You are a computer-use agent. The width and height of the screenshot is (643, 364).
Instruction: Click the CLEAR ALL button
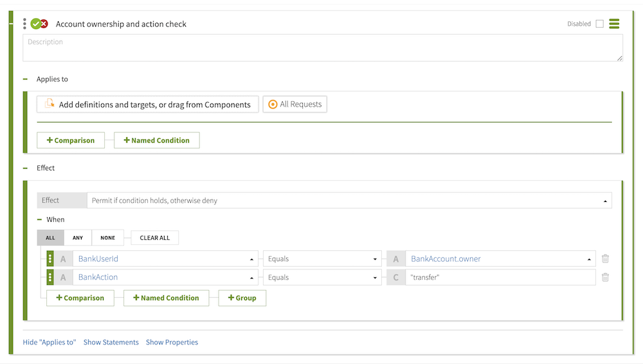155,238
